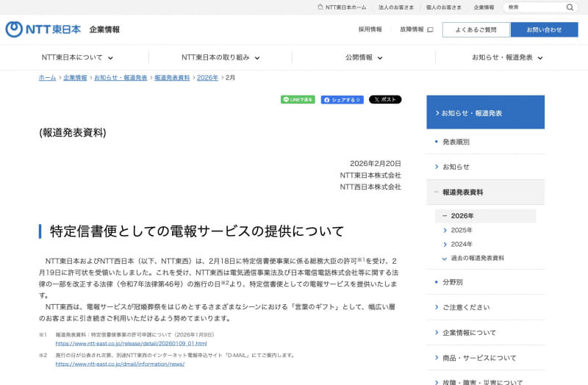Go to 報道発表資料 breadcrumb
Image resolution: width=588 pixels, height=385 pixels.
(172, 78)
